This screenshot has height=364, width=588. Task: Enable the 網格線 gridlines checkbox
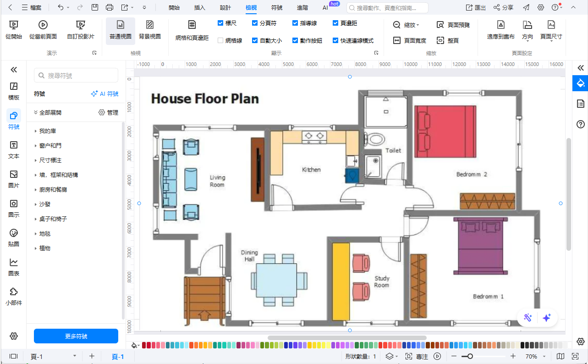click(x=220, y=40)
